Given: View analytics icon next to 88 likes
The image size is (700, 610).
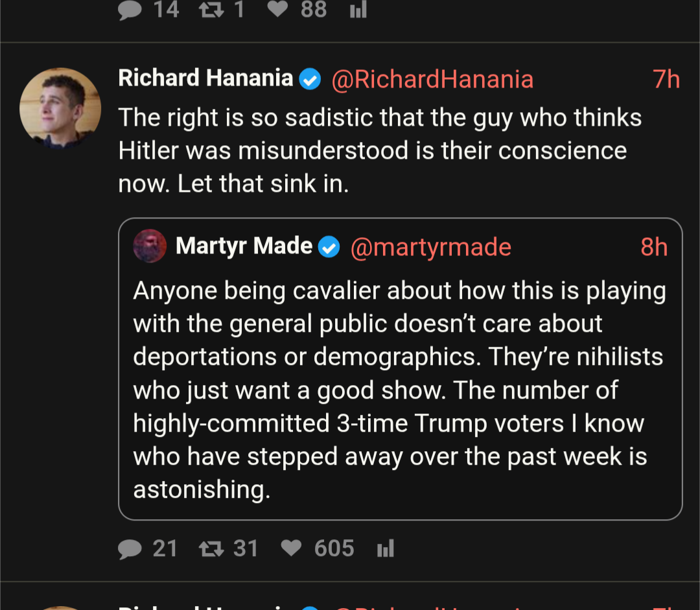Looking at the screenshot, I should tap(358, 10).
